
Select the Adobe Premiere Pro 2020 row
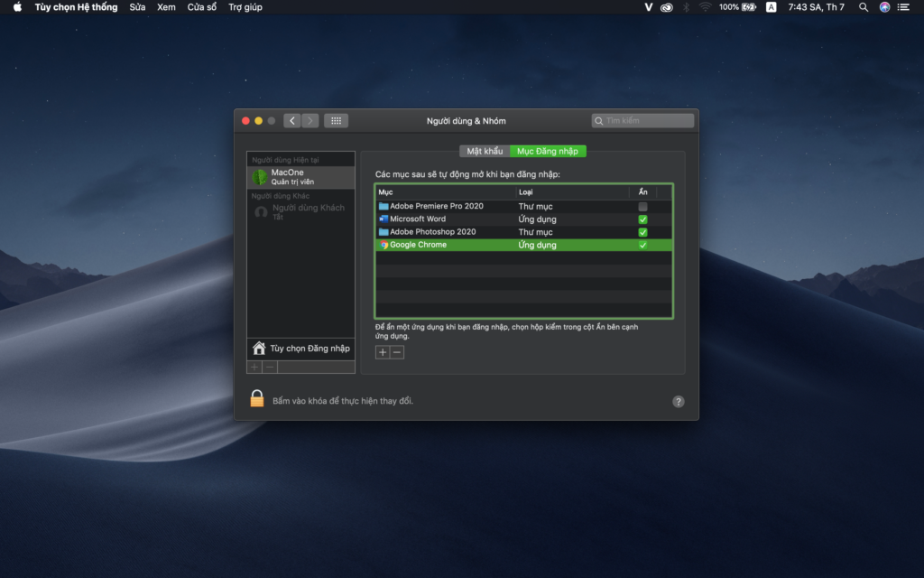tap(524, 207)
